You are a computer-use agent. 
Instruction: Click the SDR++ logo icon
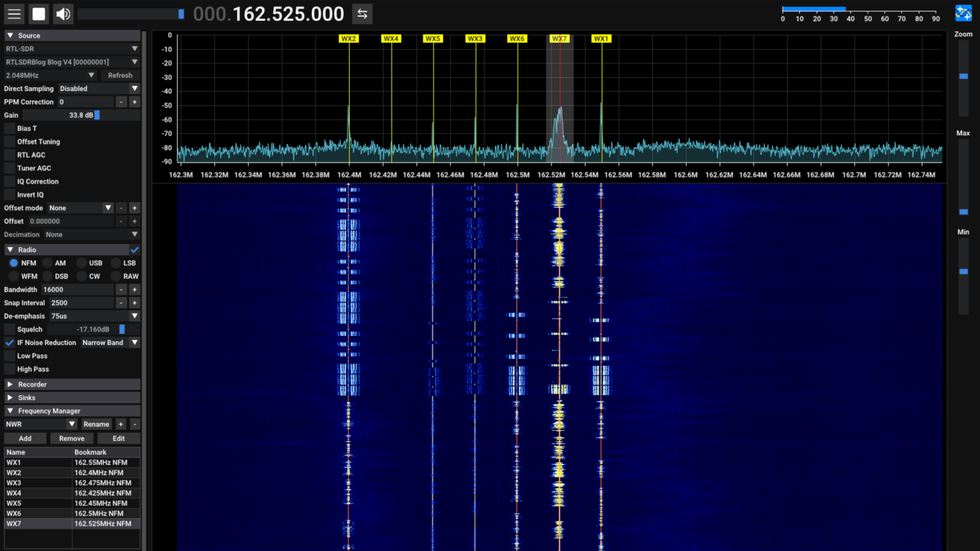963,12
